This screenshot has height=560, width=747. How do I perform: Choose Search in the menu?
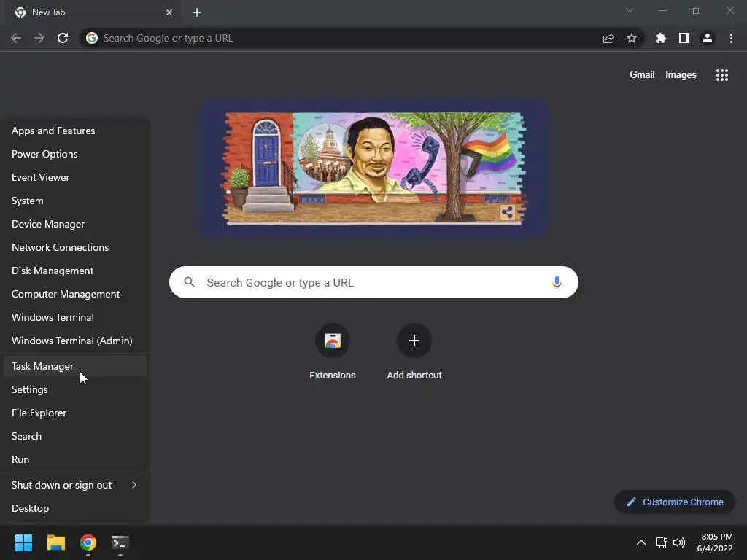pyautogui.click(x=75, y=436)
